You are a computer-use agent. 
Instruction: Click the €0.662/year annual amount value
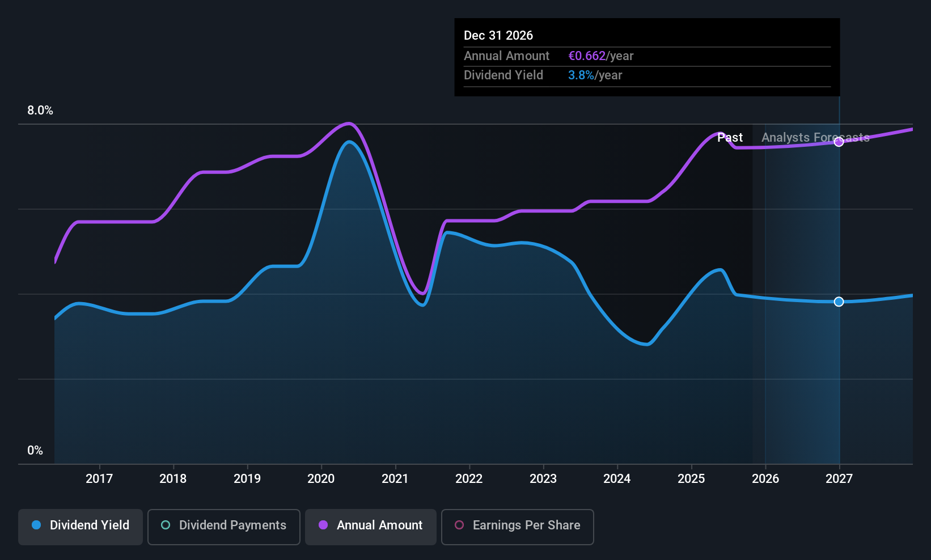point(601,56)
